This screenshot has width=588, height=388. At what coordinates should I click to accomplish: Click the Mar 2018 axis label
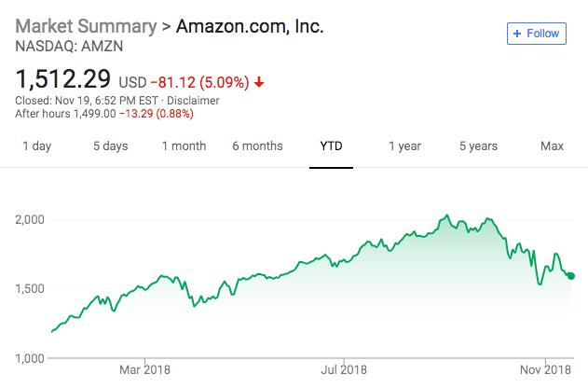click(x=144, y=369)
